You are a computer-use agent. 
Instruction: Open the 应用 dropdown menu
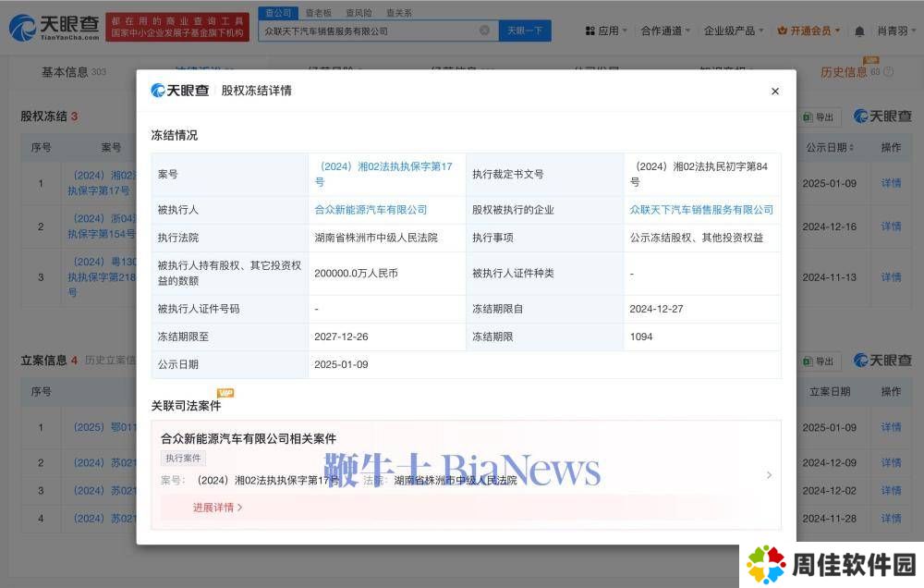pyautogui.click(x=606, y=31)
